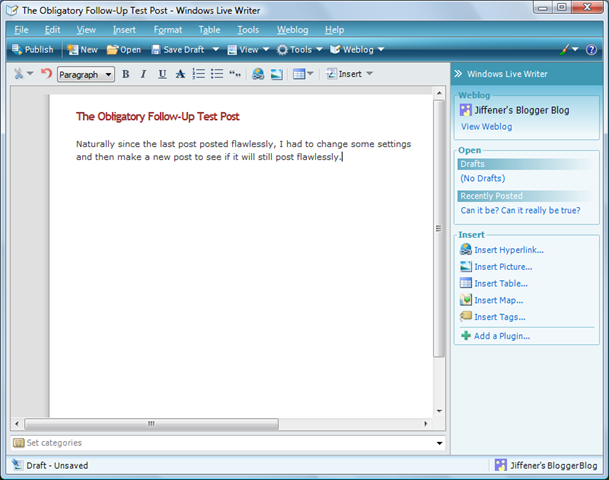Expand the arrow next to scissors icon
The width and height of the screenshot is (609, 480).
(30, 73)
